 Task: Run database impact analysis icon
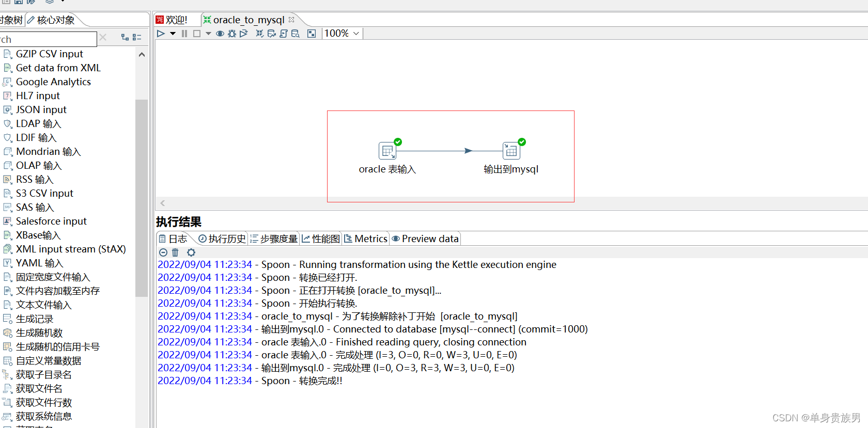(x=272, y=34)
